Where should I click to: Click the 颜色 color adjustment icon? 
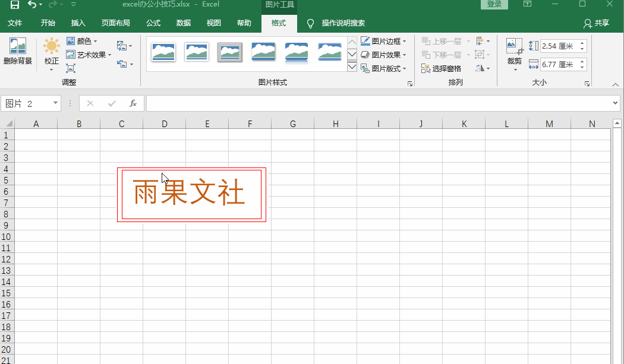(x=71, y=40)
